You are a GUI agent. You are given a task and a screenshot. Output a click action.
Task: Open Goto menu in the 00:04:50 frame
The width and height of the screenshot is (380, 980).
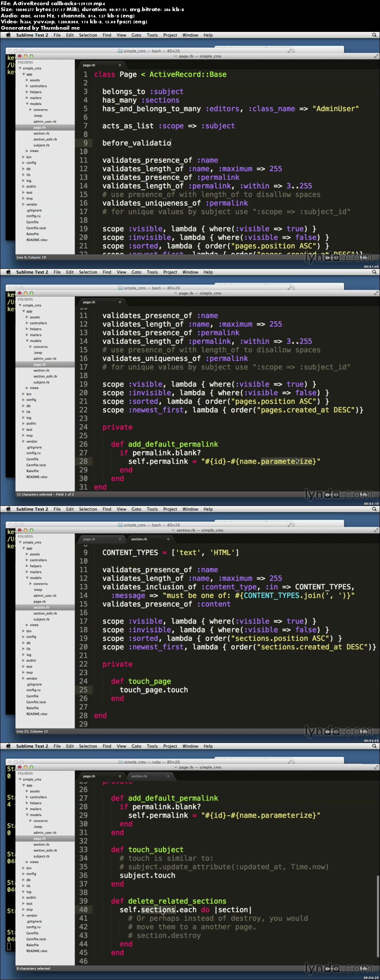tap(136, 509)
